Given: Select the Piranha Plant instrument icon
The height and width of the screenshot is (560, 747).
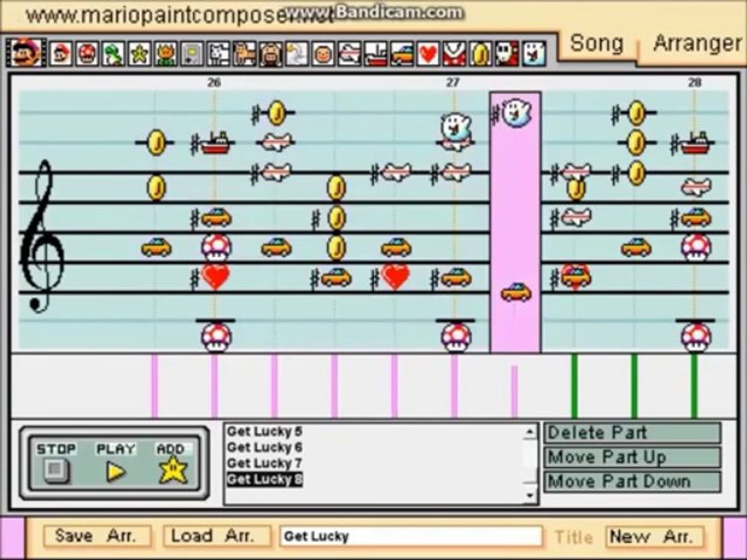Looking at the screenshot, I should point(454,54).
